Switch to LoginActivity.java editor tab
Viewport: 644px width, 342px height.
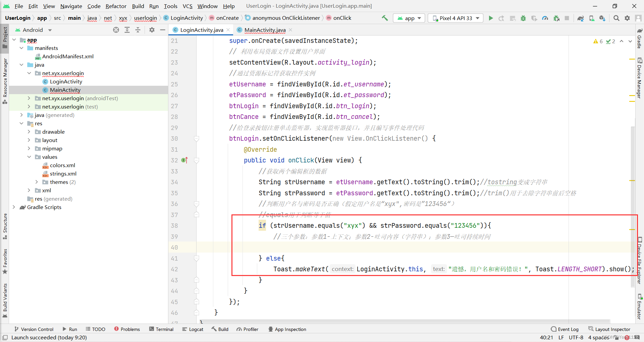[x=201, y=30]
